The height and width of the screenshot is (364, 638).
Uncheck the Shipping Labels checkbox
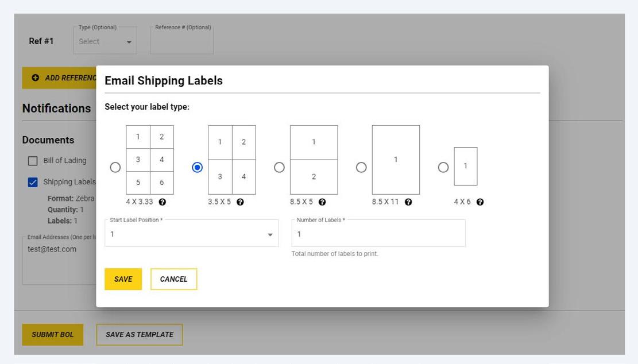[33, 183]
